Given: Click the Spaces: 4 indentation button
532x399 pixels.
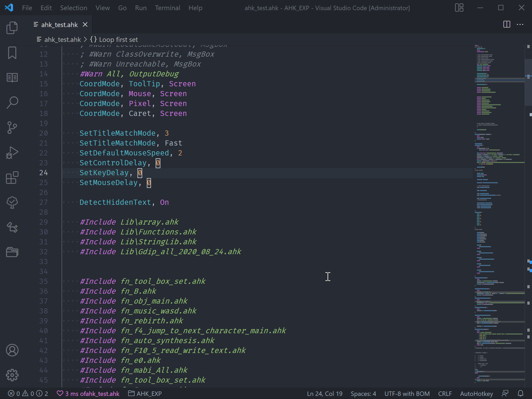Looking at the screenshot, I should pos(363,394).
